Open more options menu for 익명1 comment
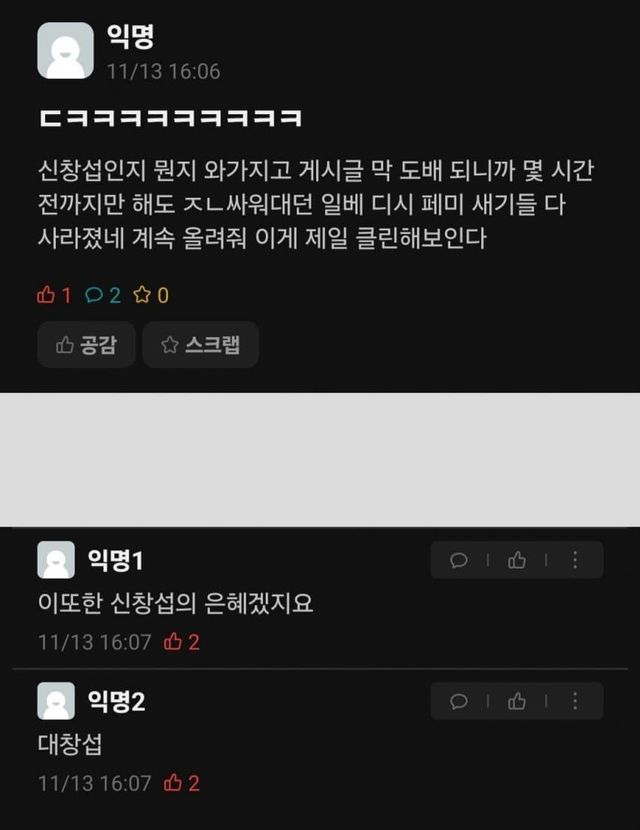 (575, 560)
